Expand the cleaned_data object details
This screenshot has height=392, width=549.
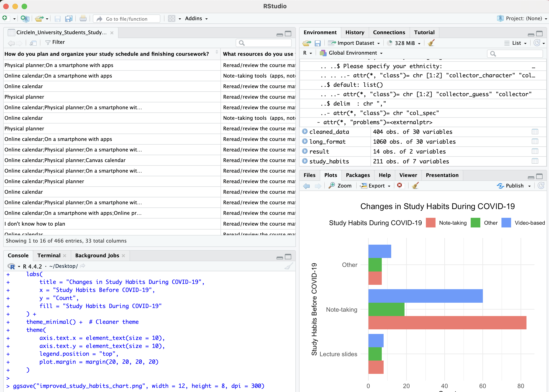pyautogui.click(x=305, y=132)
